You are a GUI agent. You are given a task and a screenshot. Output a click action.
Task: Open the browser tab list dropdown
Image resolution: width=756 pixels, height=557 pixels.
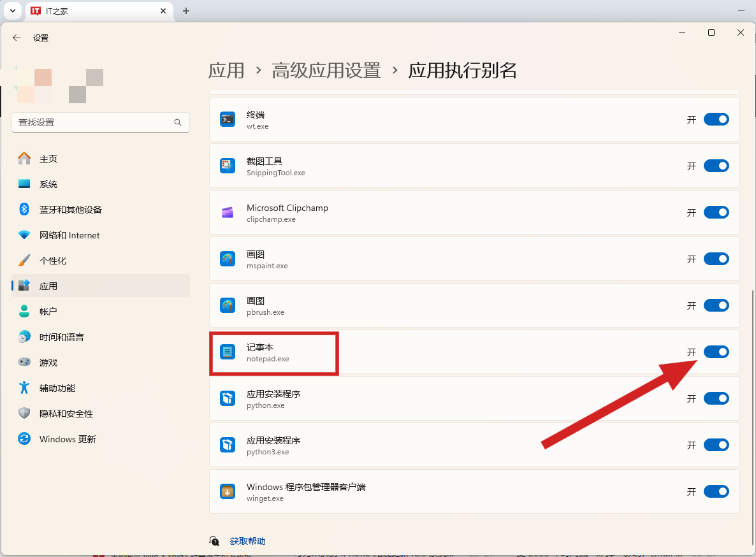[12, 11]
